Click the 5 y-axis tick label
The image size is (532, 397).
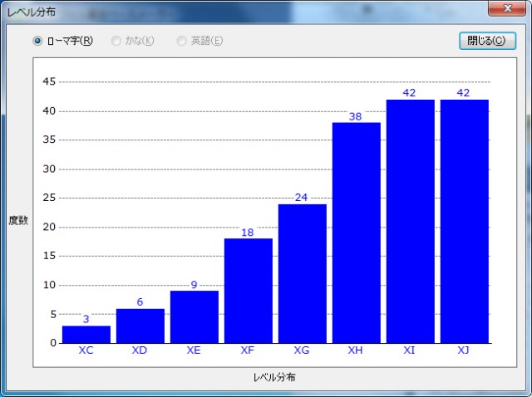pos(53,314)
